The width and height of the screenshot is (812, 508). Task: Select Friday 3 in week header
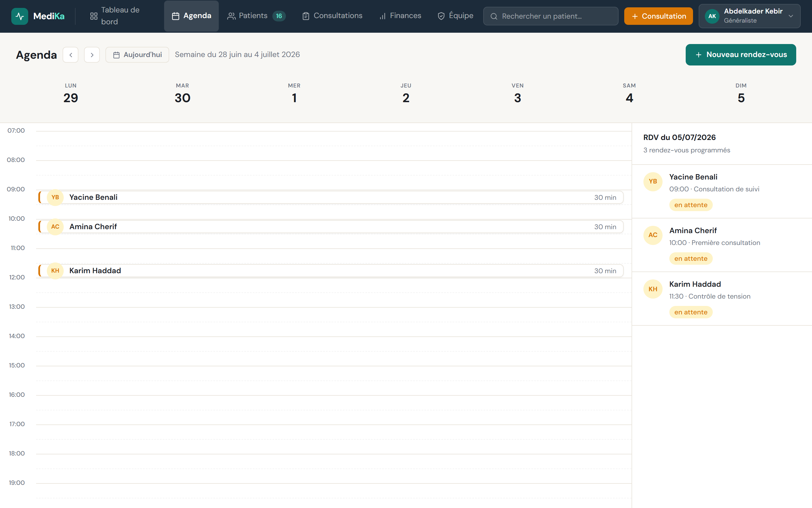click(x=517, y=93)
